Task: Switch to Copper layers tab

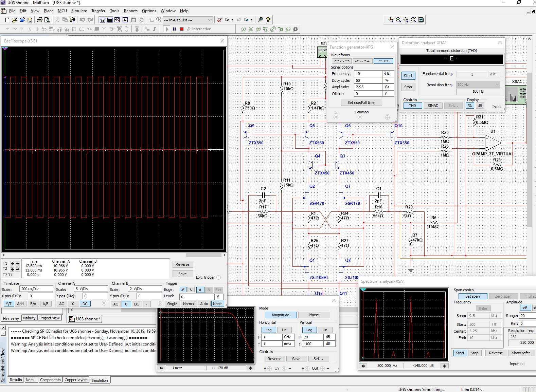Action: coord(76,380)
